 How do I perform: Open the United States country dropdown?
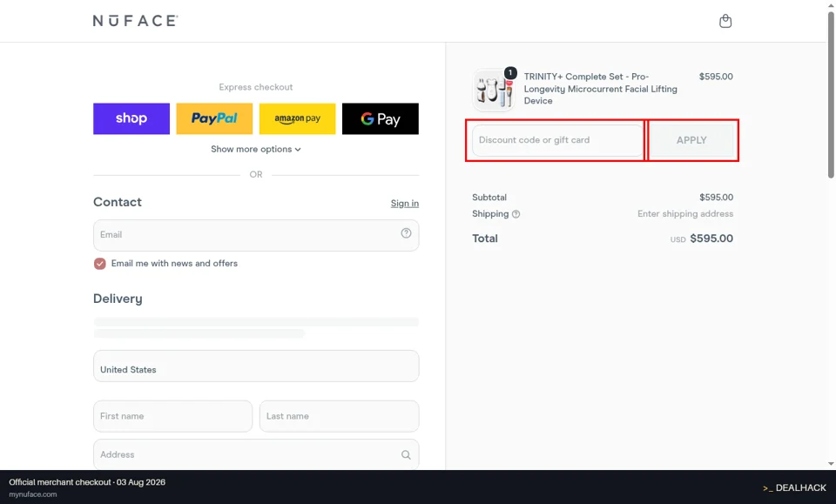coord(256,366)
